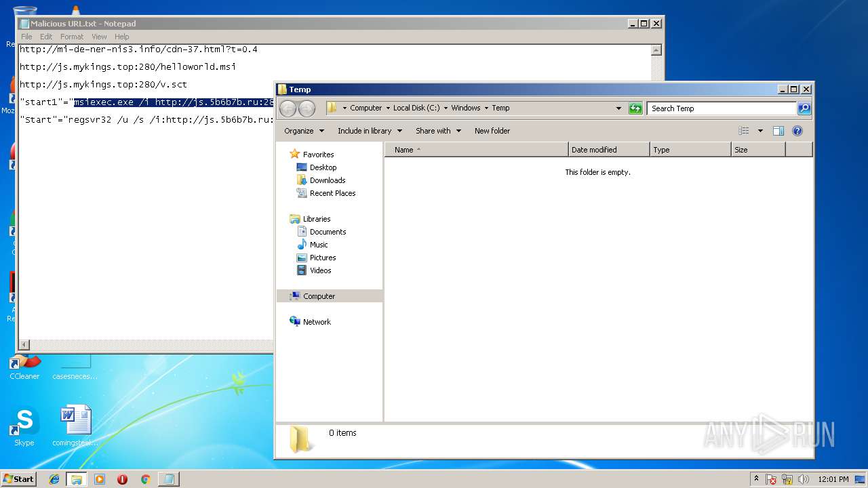Open the Share with dropdown

pyautogui.click(x=438, y=131)
